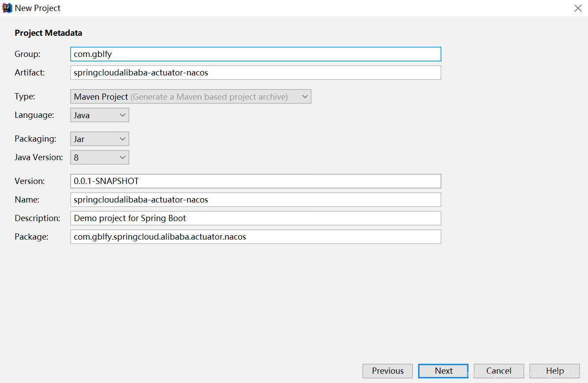Open the Language dropdown set to Java
The height and width of the screenshot is (383, 588).
[100, 115]
